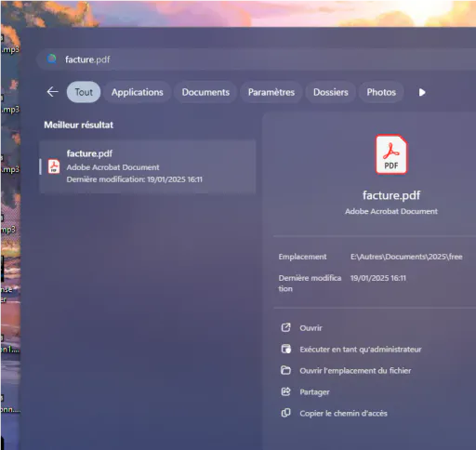The width and height of the screenshot is (476, 450).
Task: Click the small PDF icon in results
Action: [x=54, y=166]
